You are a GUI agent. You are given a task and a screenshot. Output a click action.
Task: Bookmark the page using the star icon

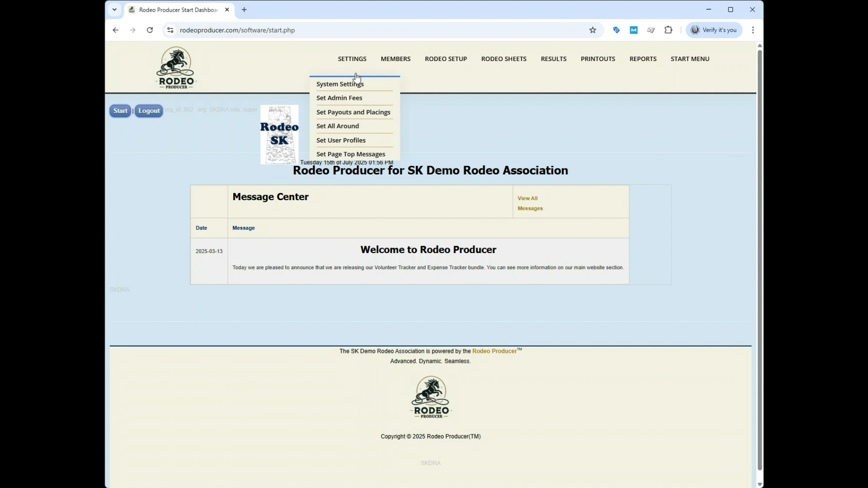point(593,30)
